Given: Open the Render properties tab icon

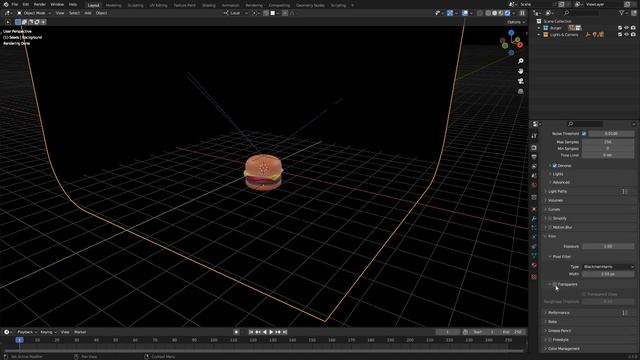Looking at the screenshot, I should tap(534, 148).
